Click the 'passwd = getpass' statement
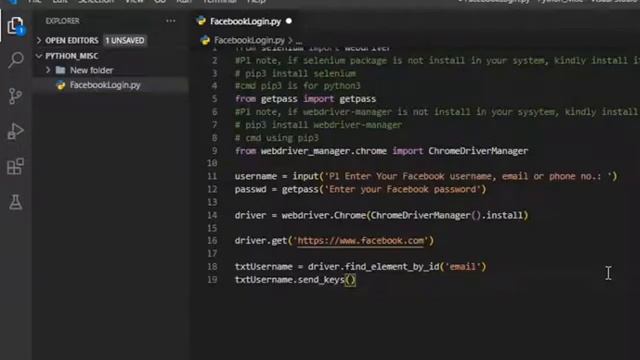 pyautogui.click(x=360, y=189)
